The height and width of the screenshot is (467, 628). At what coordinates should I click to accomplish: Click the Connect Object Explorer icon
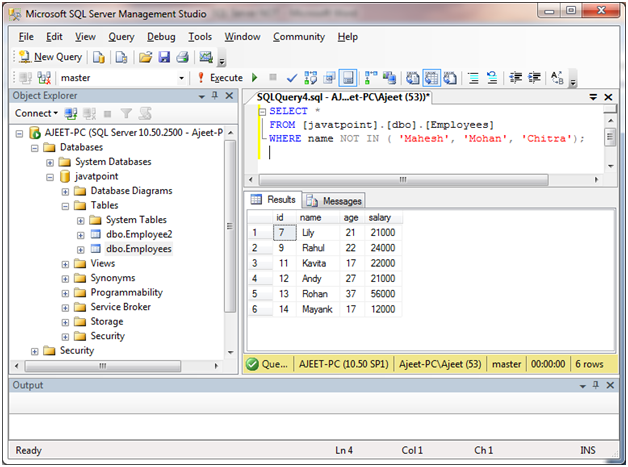(71, 114)
